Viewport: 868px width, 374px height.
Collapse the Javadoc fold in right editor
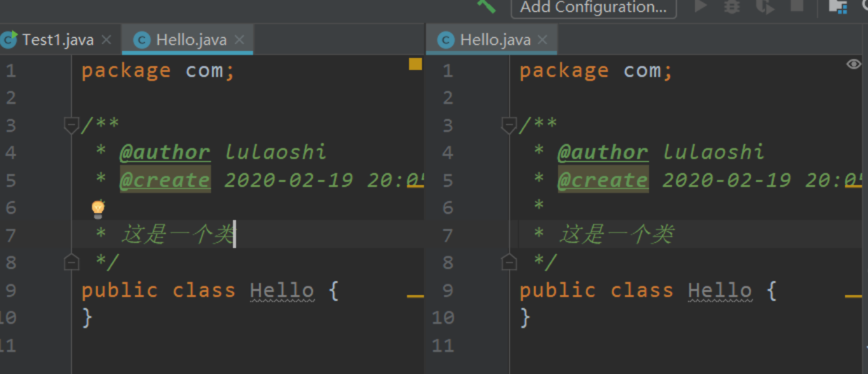[x=509, y=125]
